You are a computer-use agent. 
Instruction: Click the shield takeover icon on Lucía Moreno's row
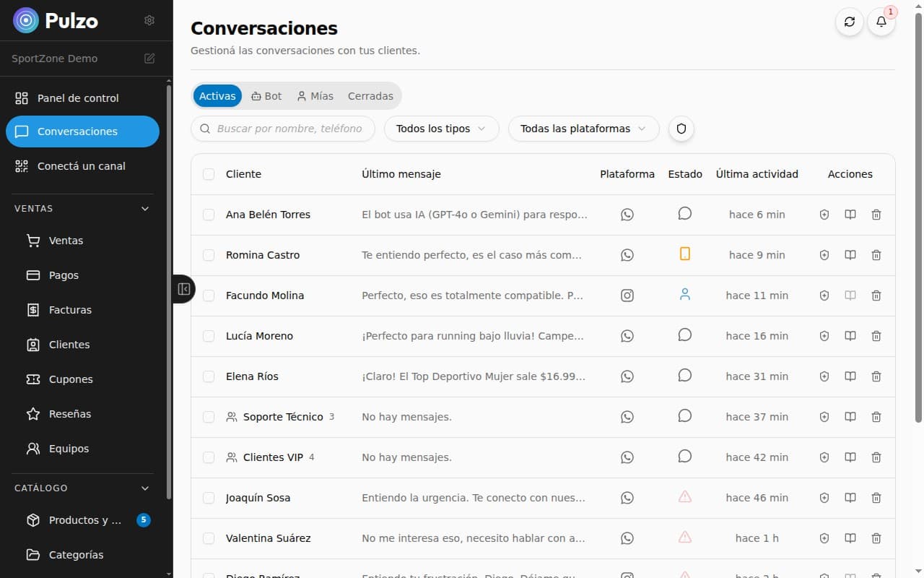[x=824, y=336]
